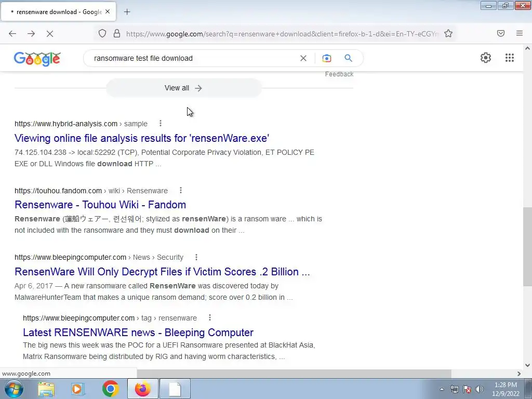532x399 pixels.
Task: Open the Google apps grid
Action: [510, 58]
